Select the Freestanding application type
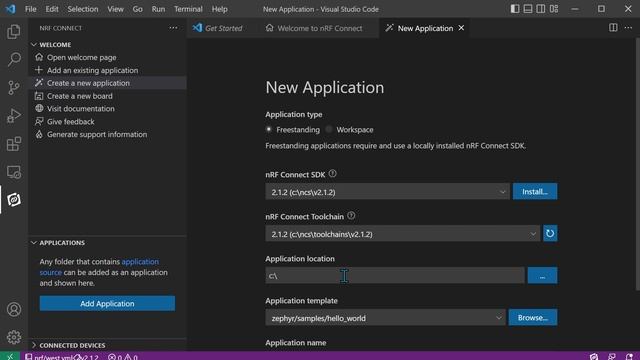The width and height of the screenshot is (640, 360). click(269, 129)
